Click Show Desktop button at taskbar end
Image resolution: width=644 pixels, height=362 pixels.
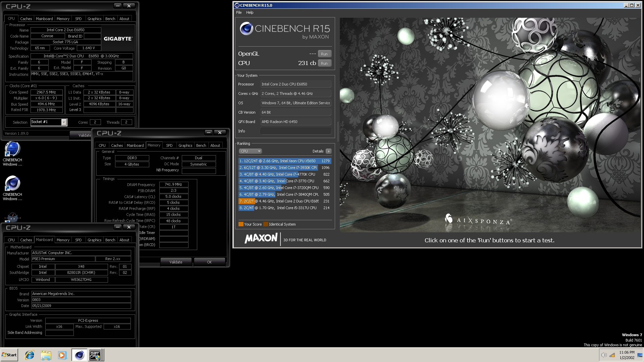click(640, 355)
